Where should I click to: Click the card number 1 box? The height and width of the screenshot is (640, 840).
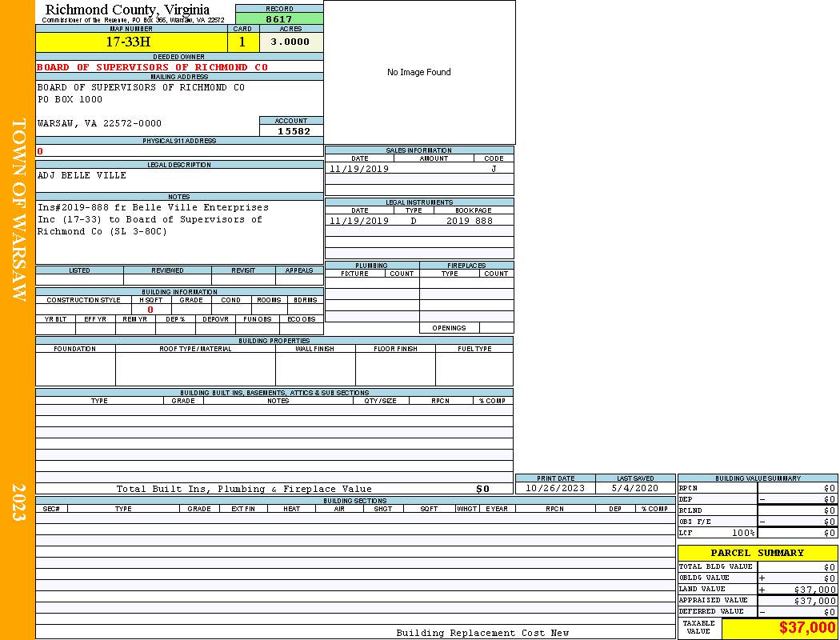click(x=242, y=42)
